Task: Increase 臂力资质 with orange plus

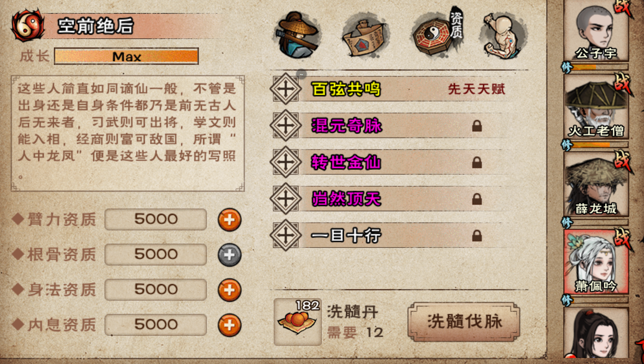Action: [229, 220]
